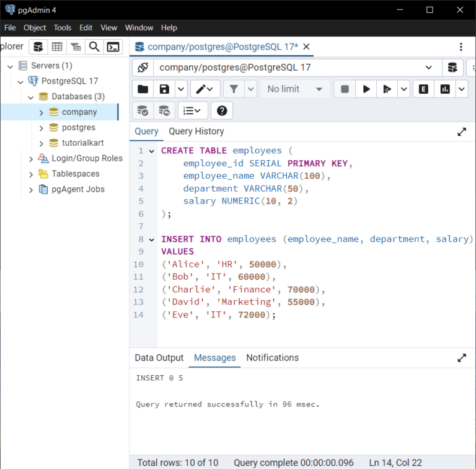
Task: Open the Query Tool from explorer toolbar
Action: (x=38, y=47)
